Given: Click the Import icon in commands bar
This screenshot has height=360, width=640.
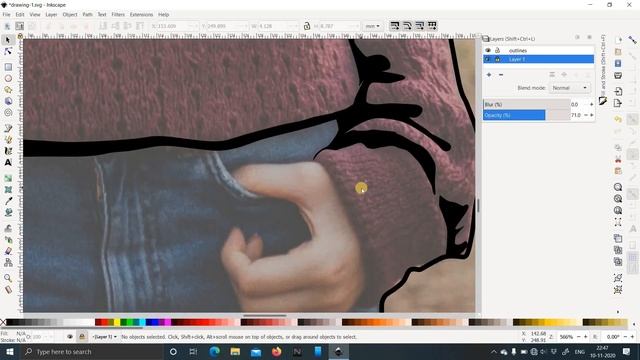Looking at the screenshot, I should pos(618,91).
